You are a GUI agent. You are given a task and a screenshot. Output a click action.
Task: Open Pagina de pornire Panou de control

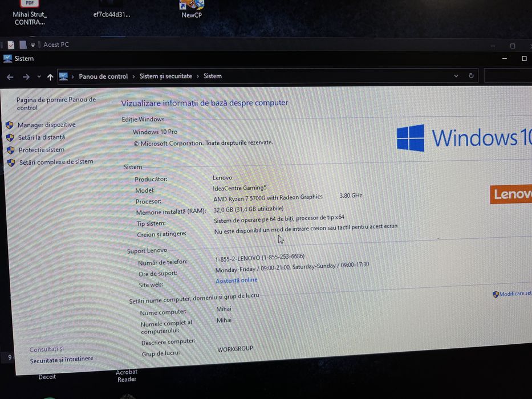(x=56, y=104)
